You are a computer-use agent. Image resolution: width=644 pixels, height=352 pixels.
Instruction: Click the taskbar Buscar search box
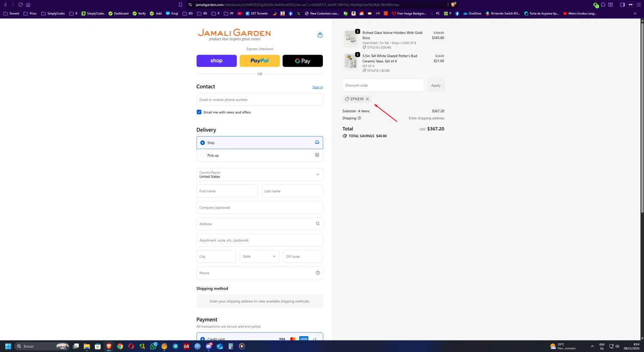pyautogui.click(x=42, y=346)
